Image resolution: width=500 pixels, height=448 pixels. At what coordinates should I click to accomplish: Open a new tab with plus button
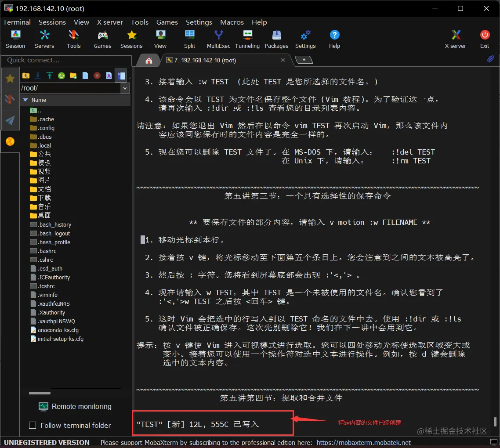pyautogui.click(x=304, y=60)
